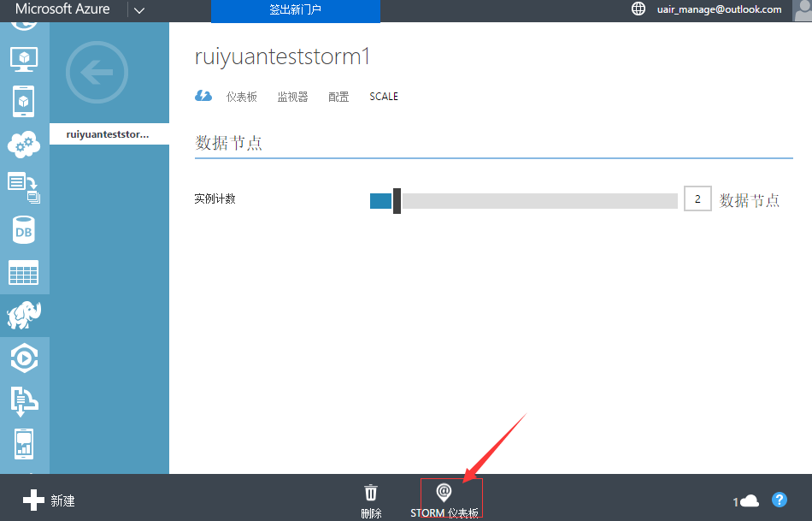Screen dimensions: 812x521
Task: Click the back arrow circle
Action: (x=97, y=73)
